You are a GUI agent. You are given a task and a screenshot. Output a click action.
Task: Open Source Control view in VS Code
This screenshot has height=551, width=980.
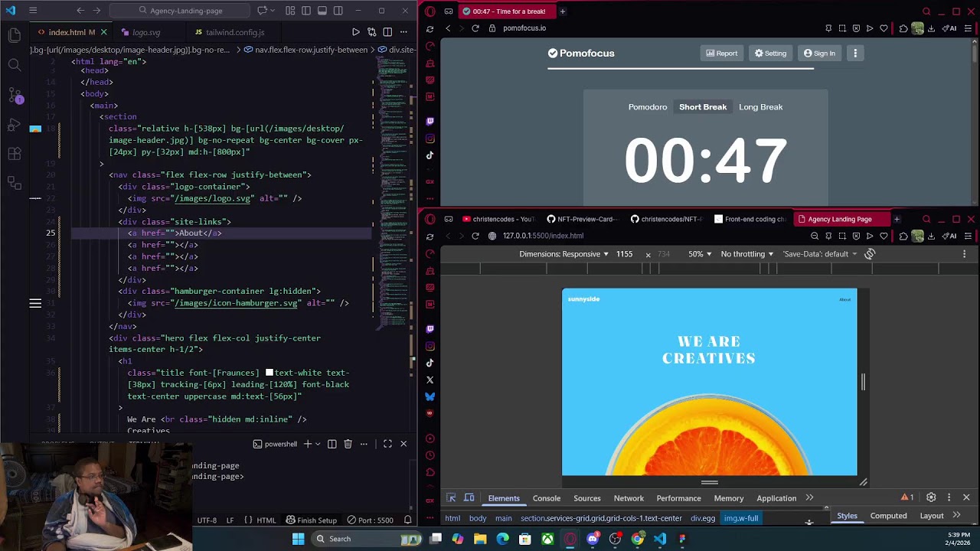15,95
